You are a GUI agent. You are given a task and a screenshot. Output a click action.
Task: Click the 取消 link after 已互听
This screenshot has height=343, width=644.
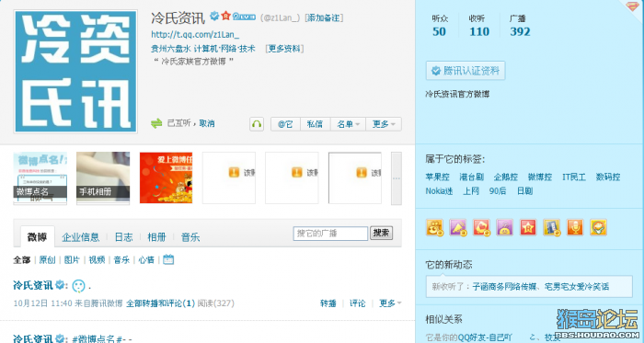pyautogui.click(x=207, y=123)
